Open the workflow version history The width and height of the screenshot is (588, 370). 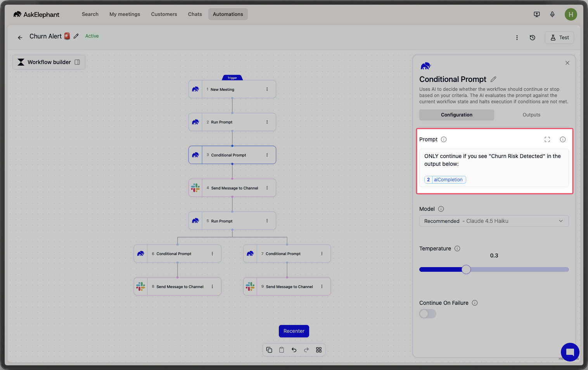click(533, 38)
